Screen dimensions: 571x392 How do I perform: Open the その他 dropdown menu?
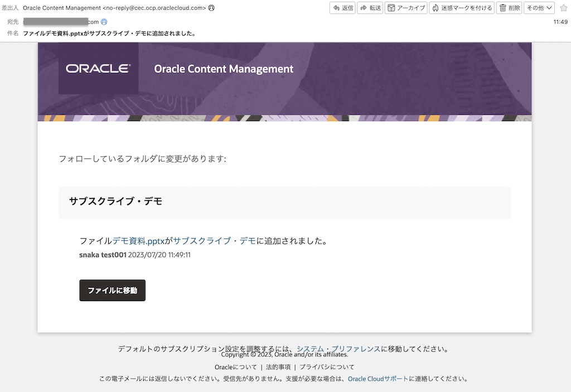[x=539, y=8]
